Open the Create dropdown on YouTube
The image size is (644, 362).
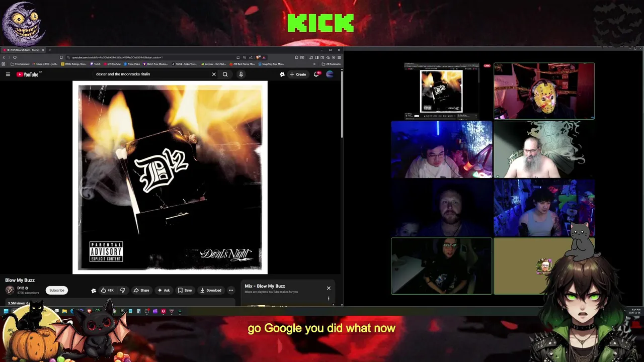tap(298, 74)
